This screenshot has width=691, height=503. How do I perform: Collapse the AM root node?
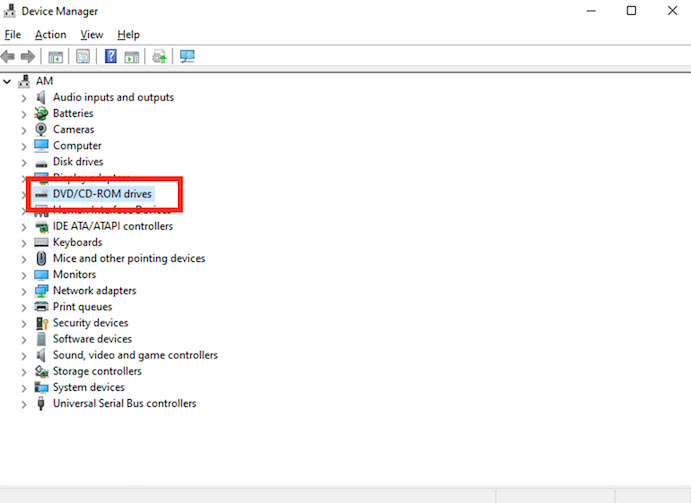(7, 81)
